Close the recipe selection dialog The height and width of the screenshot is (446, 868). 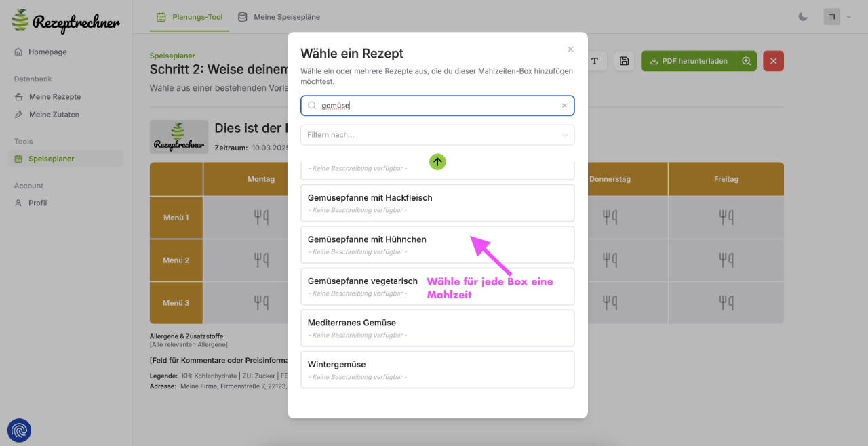570,49
